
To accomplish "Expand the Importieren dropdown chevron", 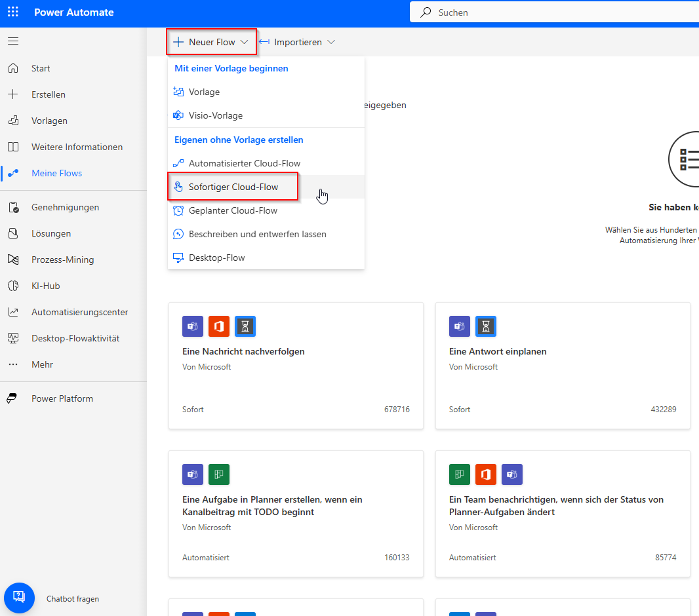I will tap(330, 42).
